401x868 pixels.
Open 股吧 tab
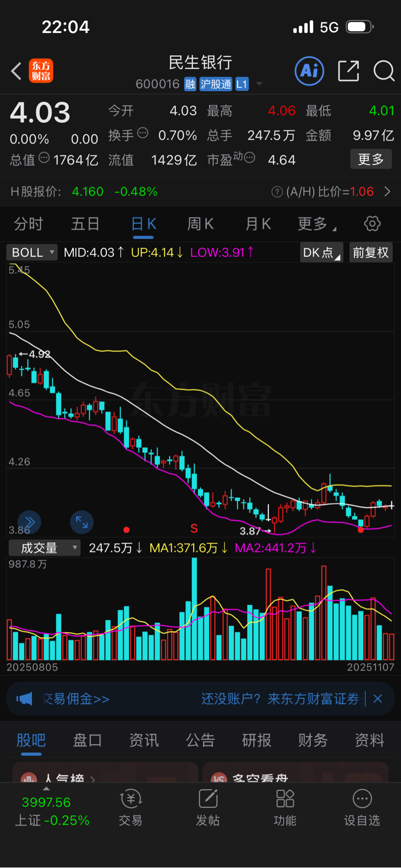click(31, 740)
